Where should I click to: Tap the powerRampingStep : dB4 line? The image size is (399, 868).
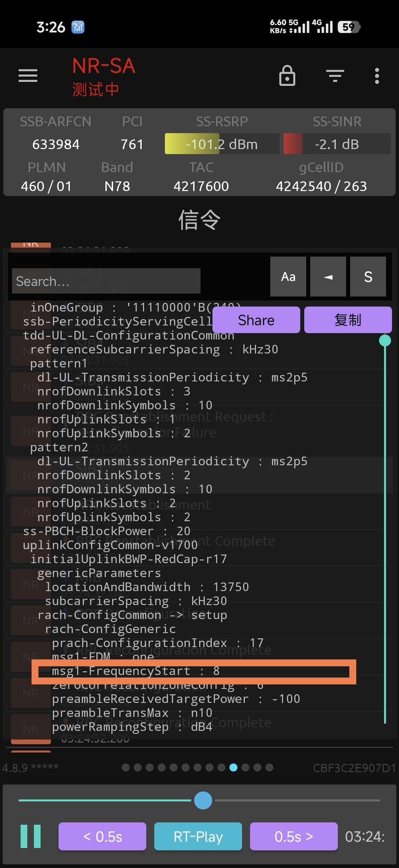(x=132, y=727)
